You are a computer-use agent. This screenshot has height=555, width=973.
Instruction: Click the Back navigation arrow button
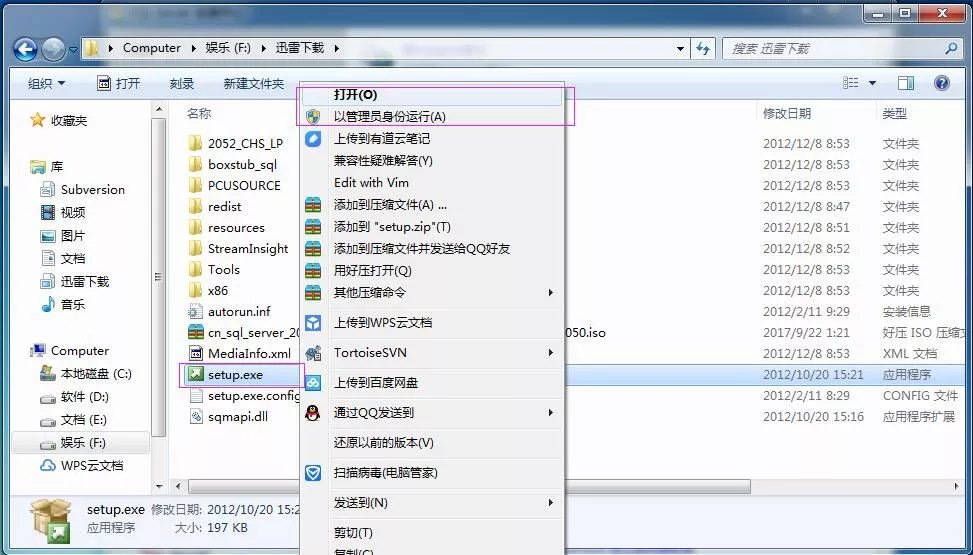pyautogui.click(x=25, y=48)
